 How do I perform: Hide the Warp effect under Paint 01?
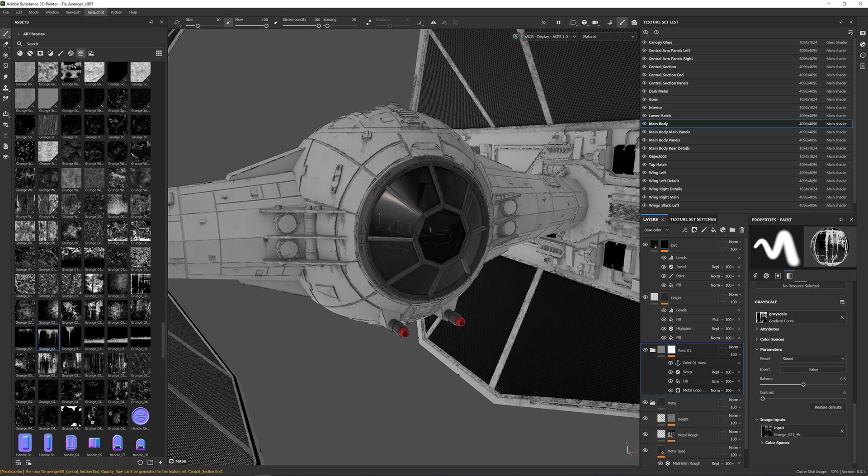click(x=670, y=372)
